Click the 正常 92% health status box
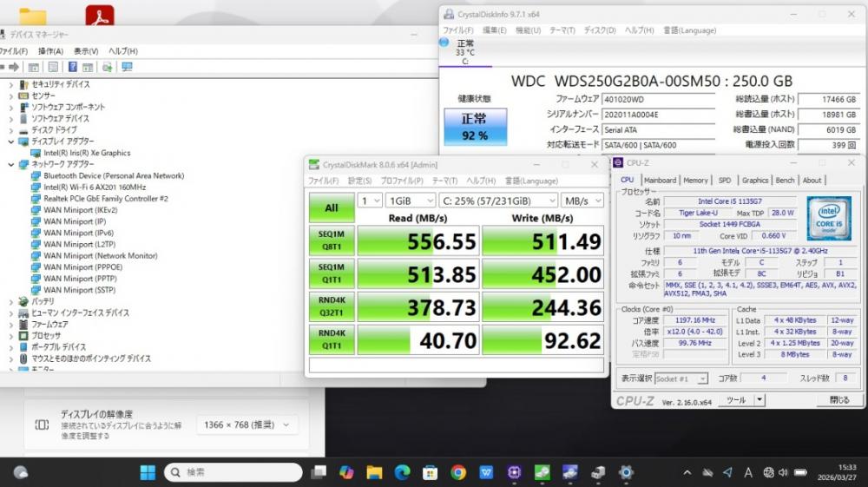 (474, 127)
